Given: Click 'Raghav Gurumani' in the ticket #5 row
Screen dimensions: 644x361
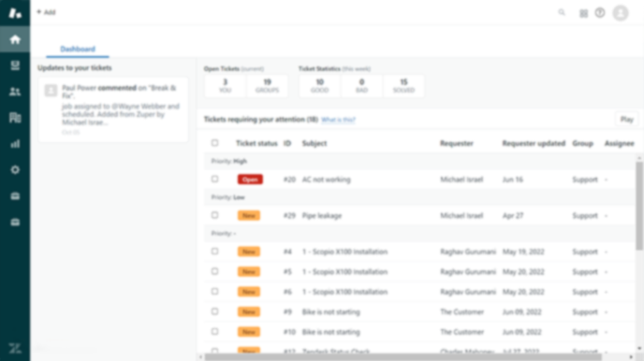Looking at the screenshot, I should [x=468, y=271].
